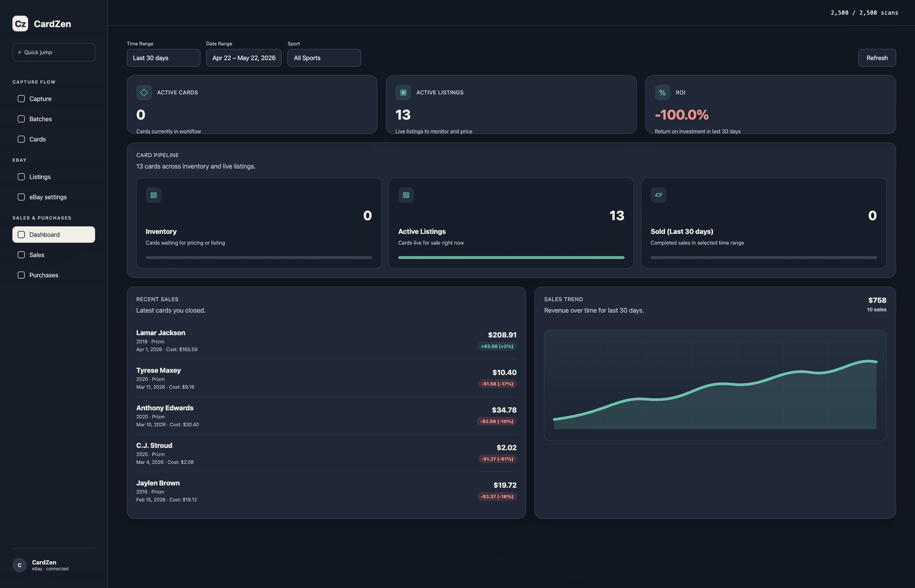Click the Sales nav icon

(21, 255)
